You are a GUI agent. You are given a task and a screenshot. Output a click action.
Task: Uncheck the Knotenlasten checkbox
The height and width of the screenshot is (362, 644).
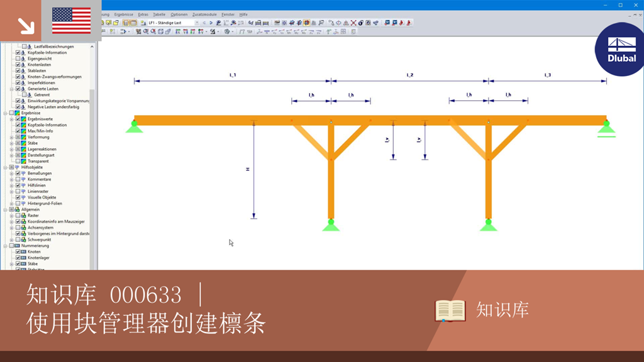point(18,65)
